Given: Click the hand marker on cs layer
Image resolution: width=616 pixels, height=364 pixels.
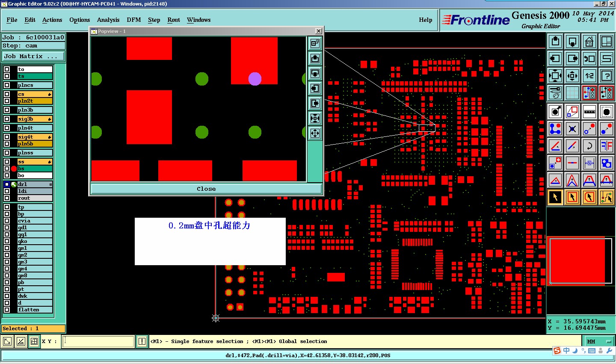Looking at the screenshot, I should 50,94.
